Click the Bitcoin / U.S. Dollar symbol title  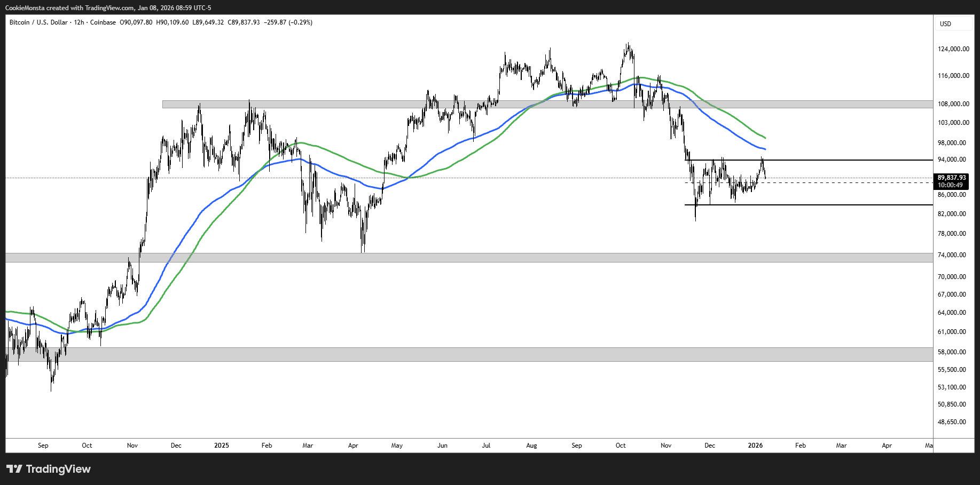click(x=38, y=22)
